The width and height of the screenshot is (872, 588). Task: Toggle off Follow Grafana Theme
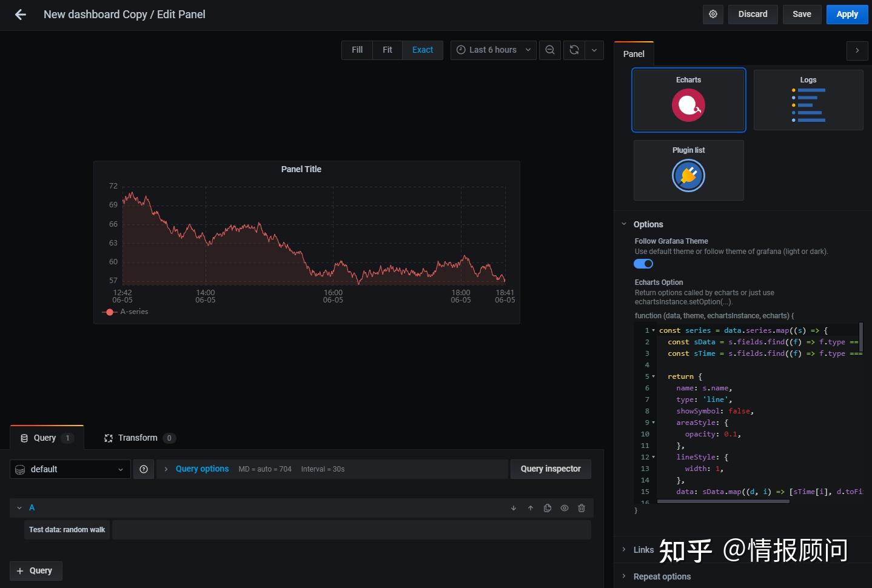click(643, 264)
